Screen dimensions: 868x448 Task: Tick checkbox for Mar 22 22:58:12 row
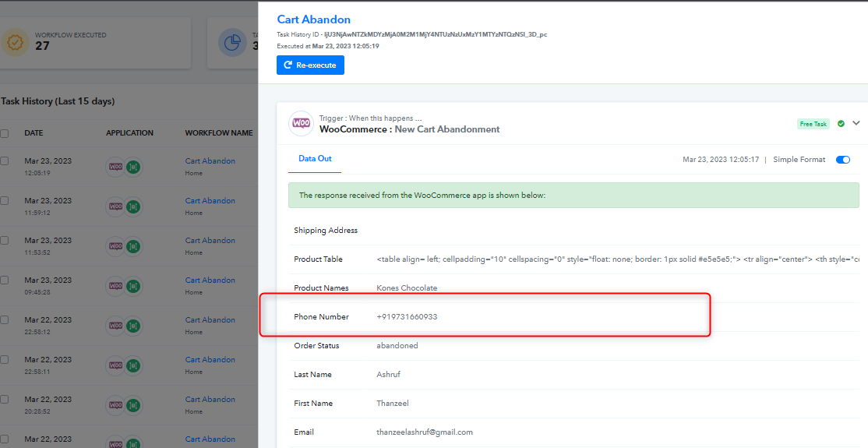(5, 320)
